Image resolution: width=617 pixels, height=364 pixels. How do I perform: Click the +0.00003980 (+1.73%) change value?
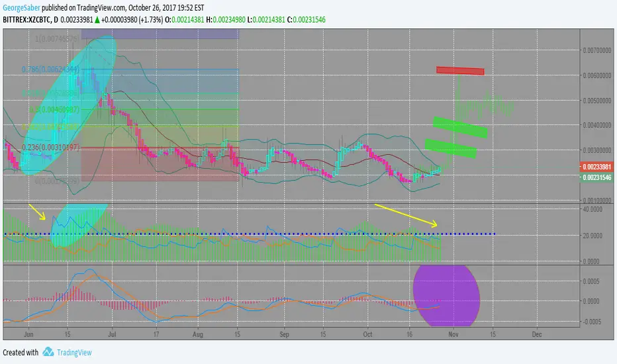132,20
